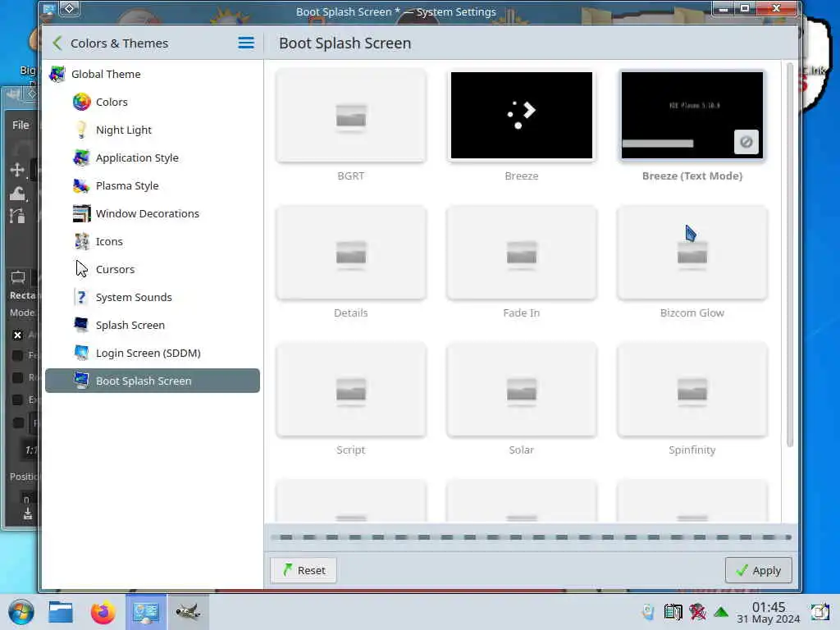Click the Window Decorations icon
Viewport: 840px width, 630px height.
(x=81, y=213)
